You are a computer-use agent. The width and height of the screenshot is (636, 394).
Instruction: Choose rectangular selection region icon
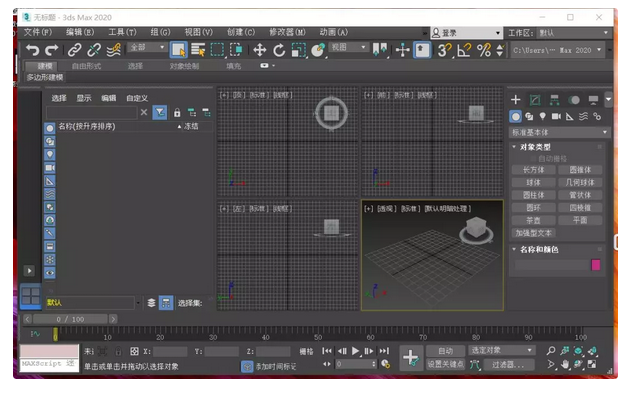(x=217, y=50)
